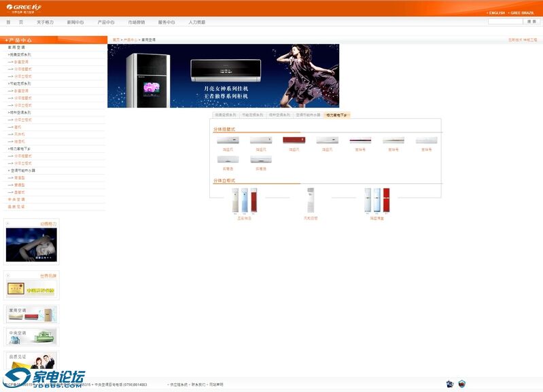Open 天井机 in the sidebar list
The height and width of the screenshot is (392, 543).
(x=20, y=134)
